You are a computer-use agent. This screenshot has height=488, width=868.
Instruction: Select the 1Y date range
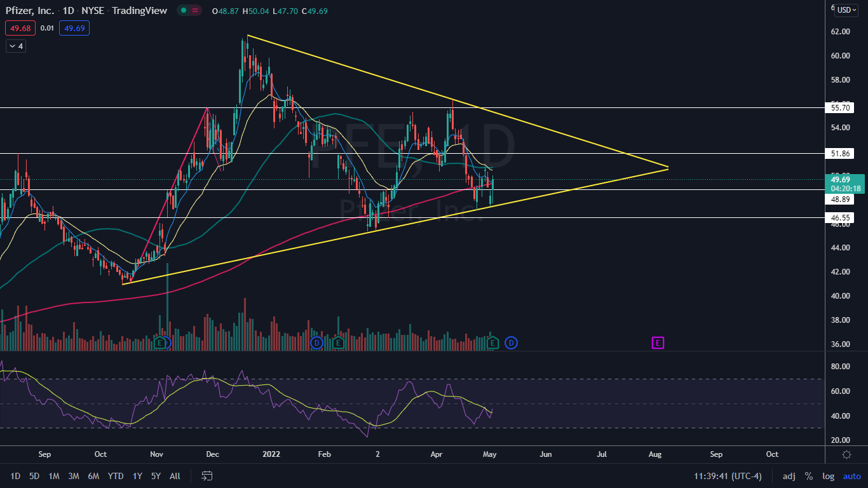137,476
